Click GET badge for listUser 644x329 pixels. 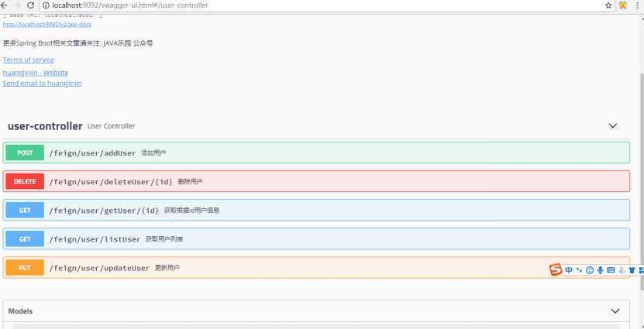(x=25, y=238)
